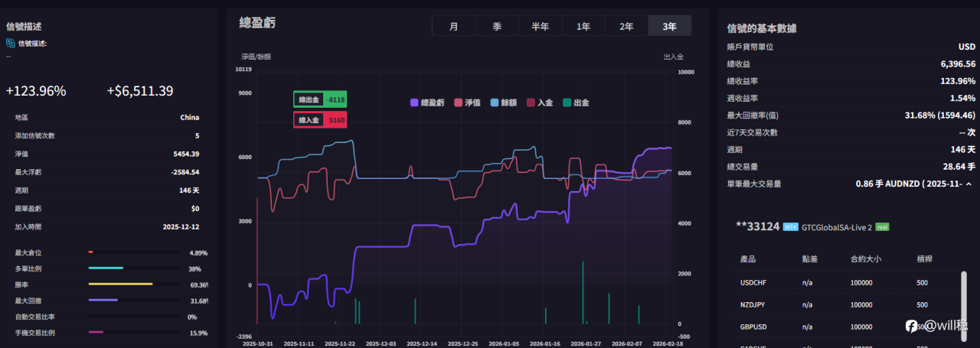
Task: Click the 總出金 total withdrawal label
Action: [308, 99]
